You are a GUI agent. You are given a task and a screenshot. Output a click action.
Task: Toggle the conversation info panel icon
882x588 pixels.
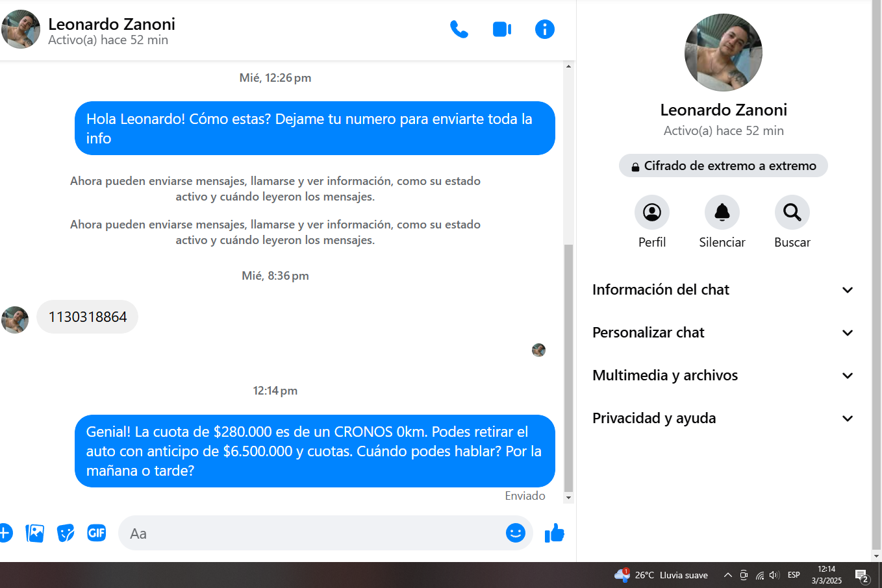click(x=545, y=29)
